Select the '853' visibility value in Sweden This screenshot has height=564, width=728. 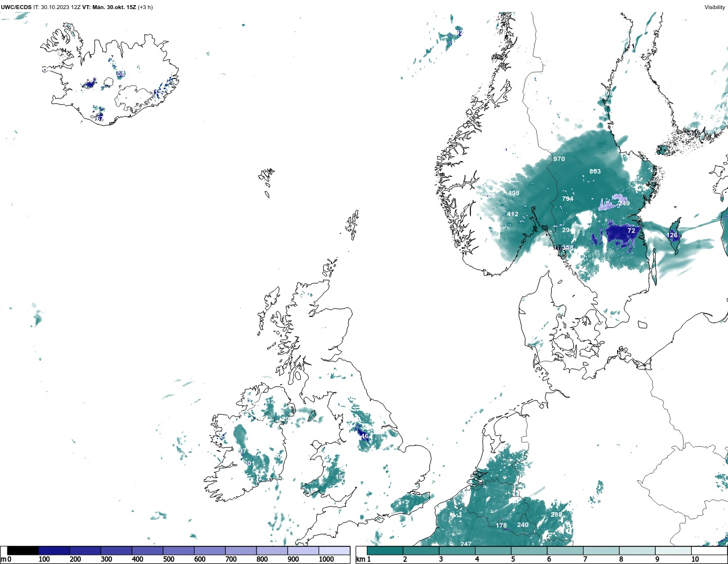point(595,171)
